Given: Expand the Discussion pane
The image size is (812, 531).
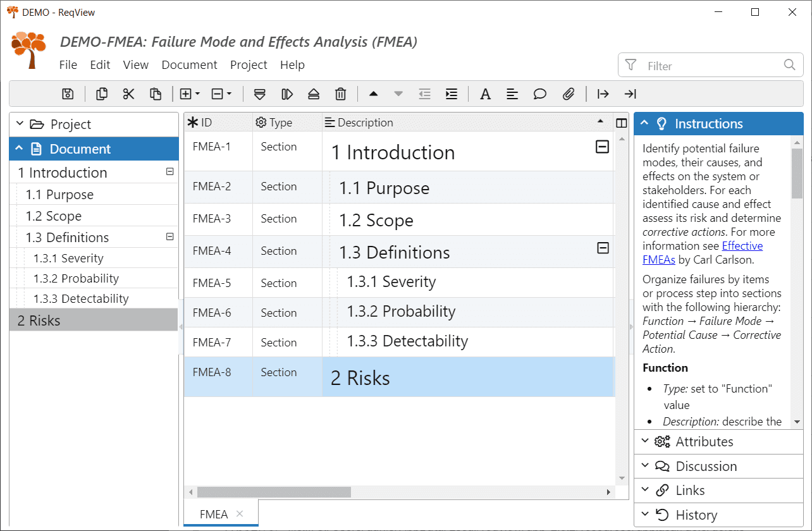Looking at the screenshot, I should (x=718, y=467).
